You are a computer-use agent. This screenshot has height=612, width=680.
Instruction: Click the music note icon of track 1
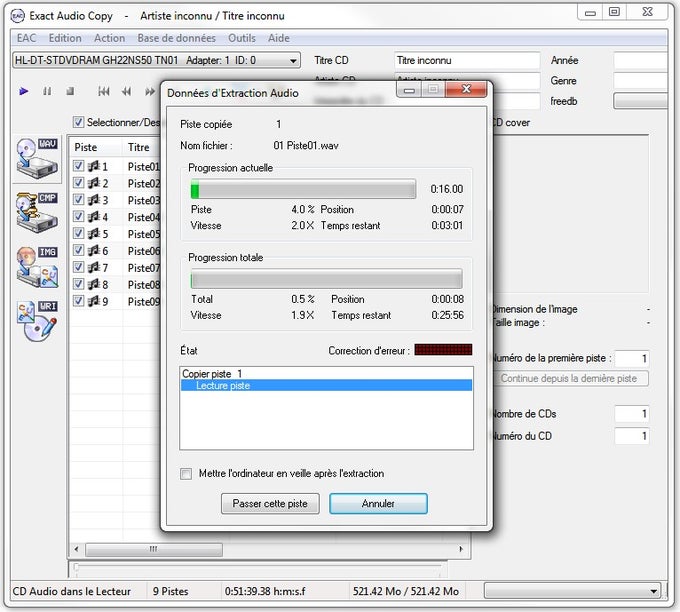coord(93,166)
